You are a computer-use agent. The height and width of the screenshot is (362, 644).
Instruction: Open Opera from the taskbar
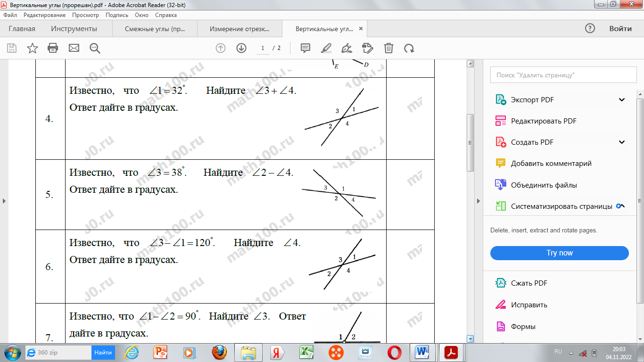click(395, 353)
